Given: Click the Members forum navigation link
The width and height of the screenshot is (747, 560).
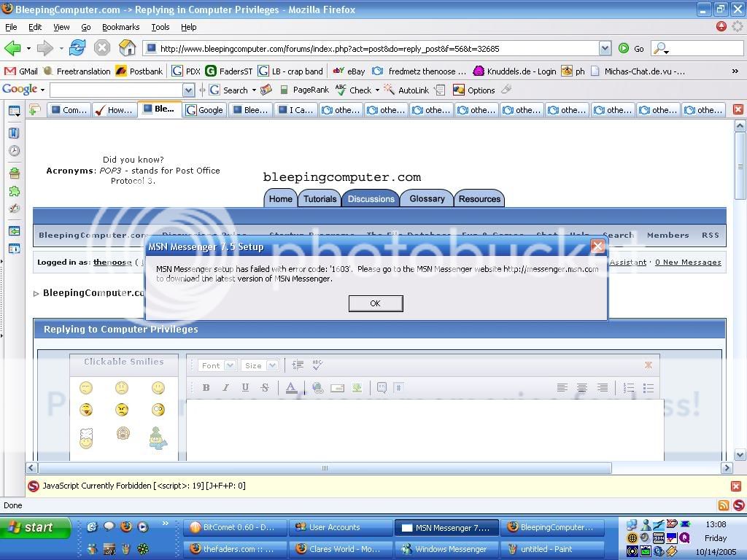Looking at the screenshot, I should pyautogui.click(x=668, y=236).
